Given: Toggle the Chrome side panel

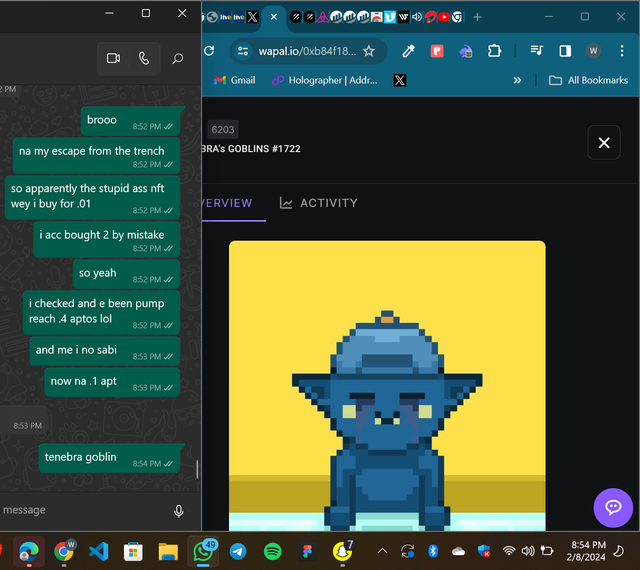Looking at the screenshot, I should (565, 51).
